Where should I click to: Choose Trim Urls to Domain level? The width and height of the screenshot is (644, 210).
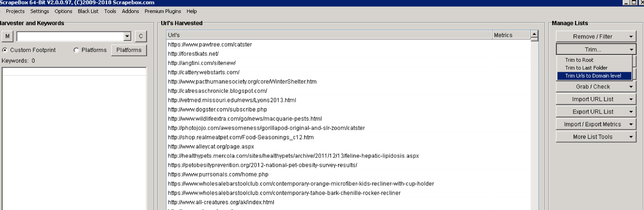tap(594, 76)
